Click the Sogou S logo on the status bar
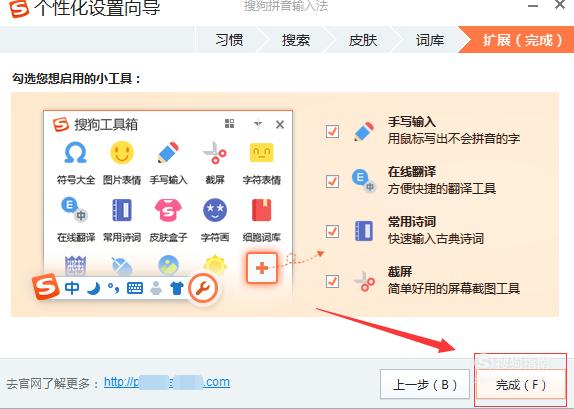 tap(45, 287)
